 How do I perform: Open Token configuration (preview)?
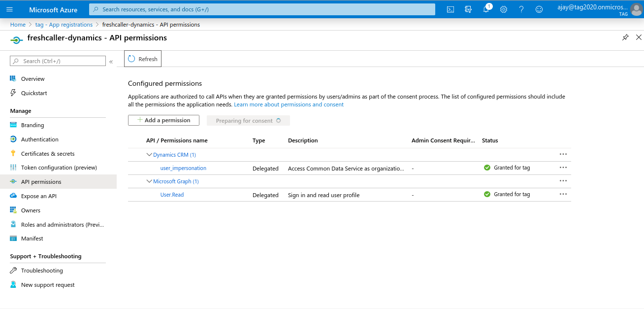tap(58, 168)
